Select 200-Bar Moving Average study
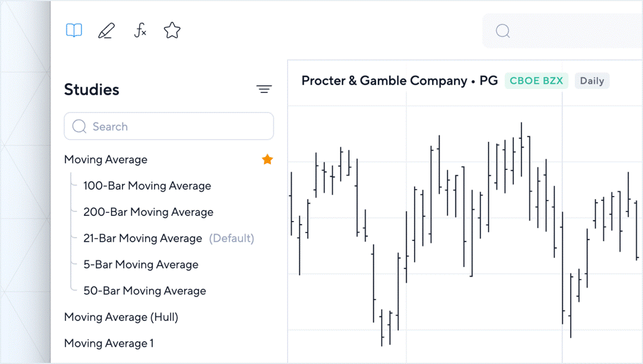Screen dimensions: 643x364 (148, 212)
